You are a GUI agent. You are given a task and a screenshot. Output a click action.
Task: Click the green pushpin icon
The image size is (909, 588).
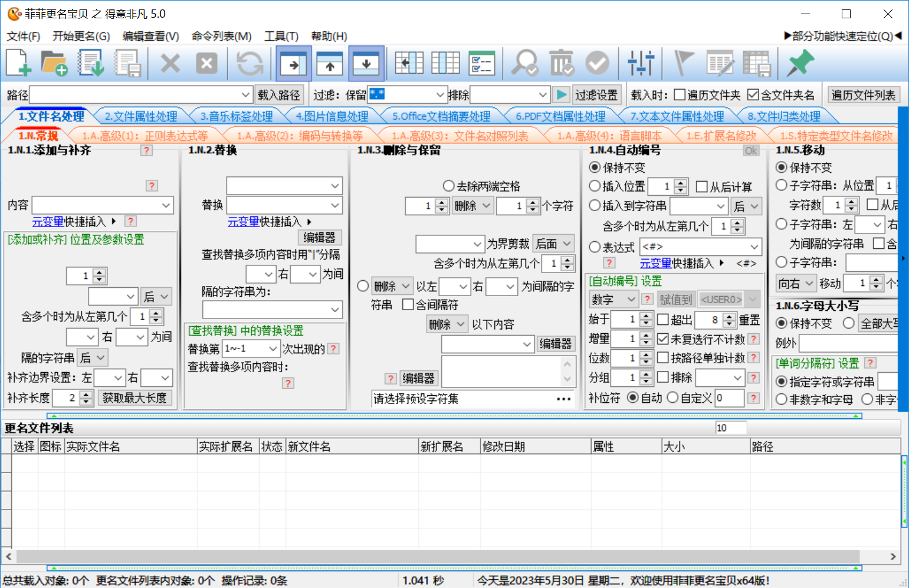point(800,63)
